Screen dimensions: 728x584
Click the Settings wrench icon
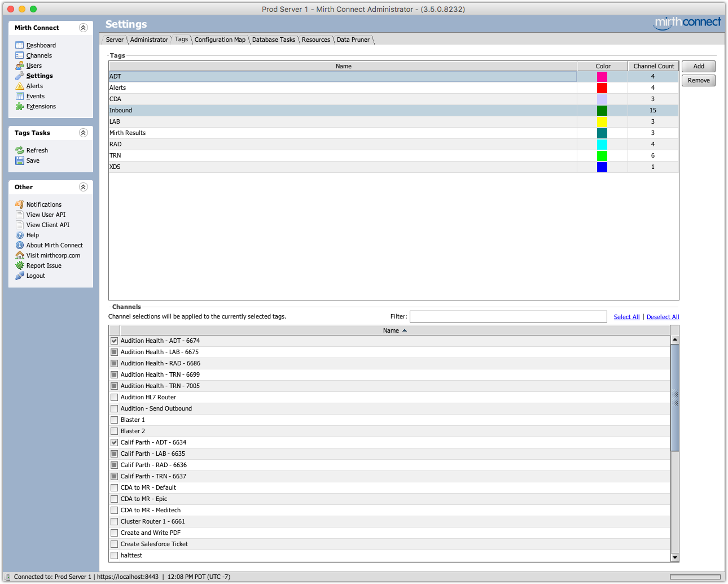click(20, 76)
